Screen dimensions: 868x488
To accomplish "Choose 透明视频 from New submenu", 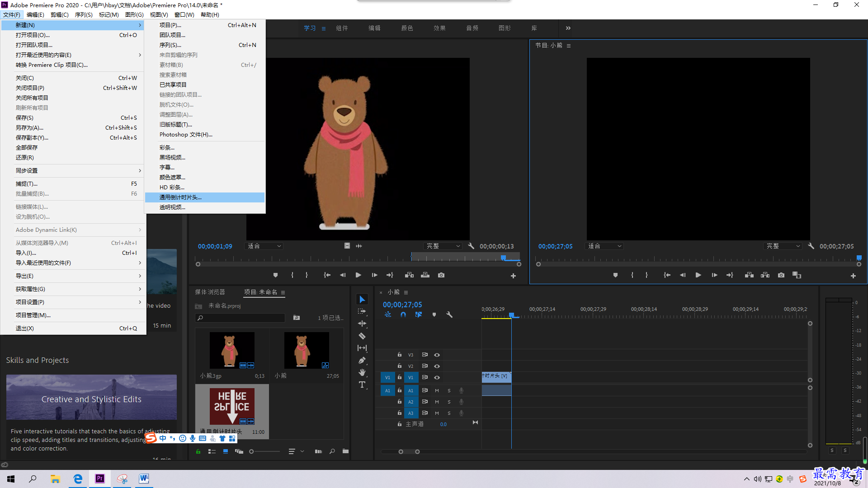I will coord(205,207).
